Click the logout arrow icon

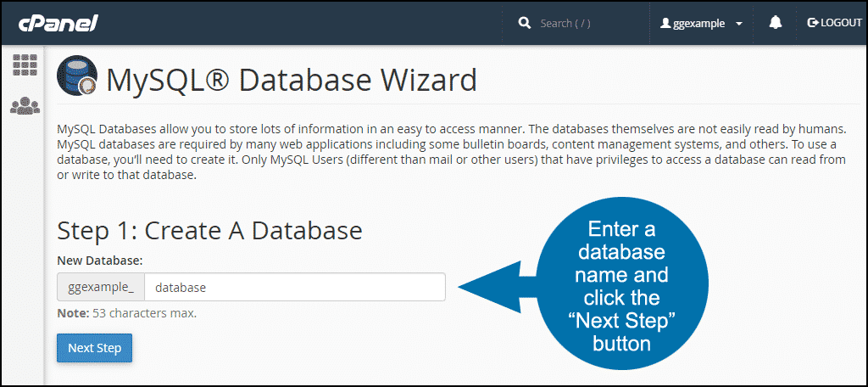(x=813, y=23)
